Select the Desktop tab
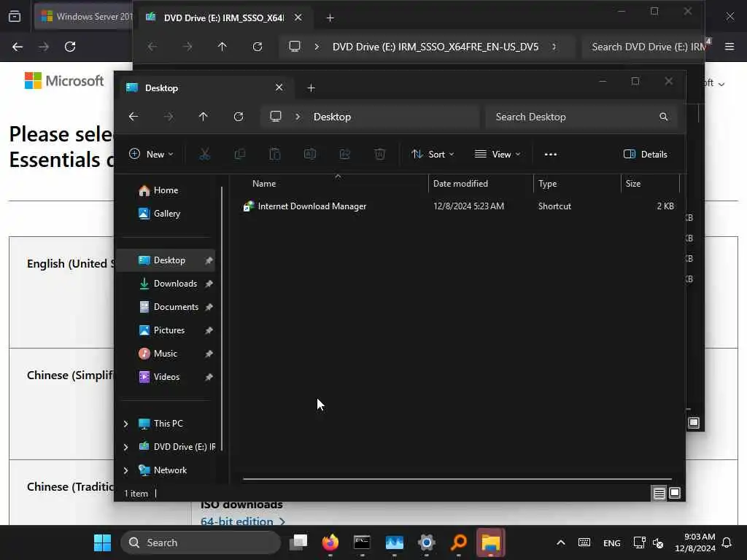 [205, 87]
